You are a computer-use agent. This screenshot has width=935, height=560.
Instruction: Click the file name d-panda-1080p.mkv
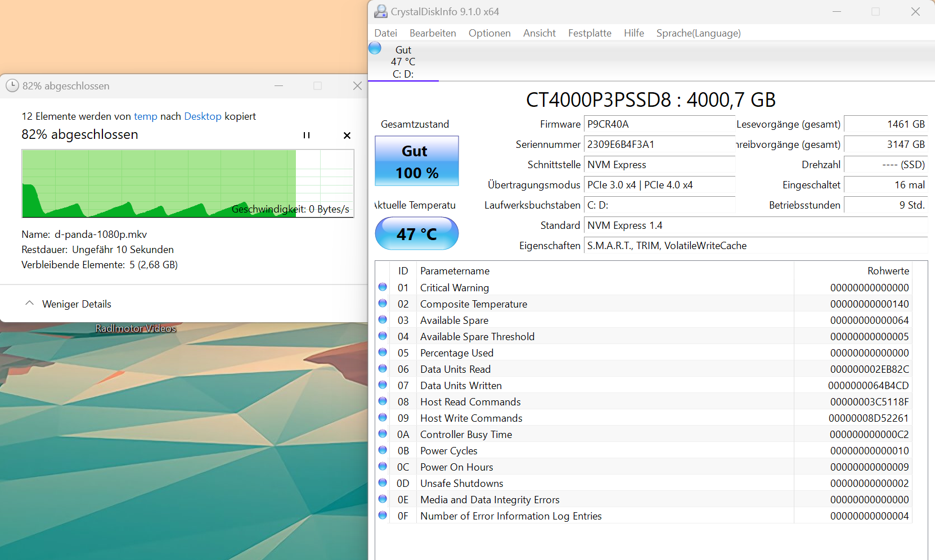101,234
